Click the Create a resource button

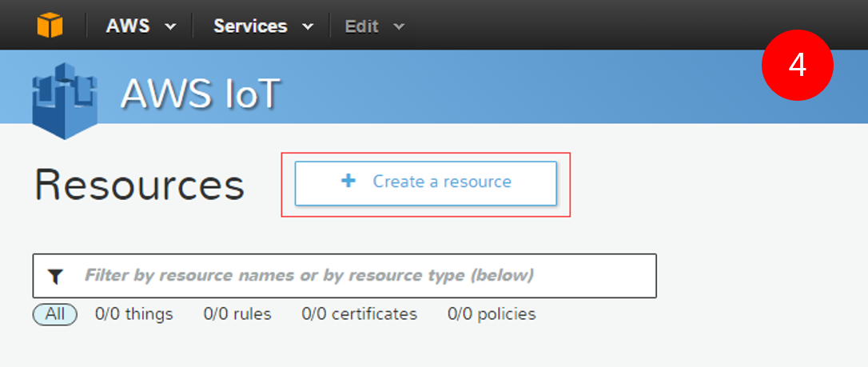425,183
